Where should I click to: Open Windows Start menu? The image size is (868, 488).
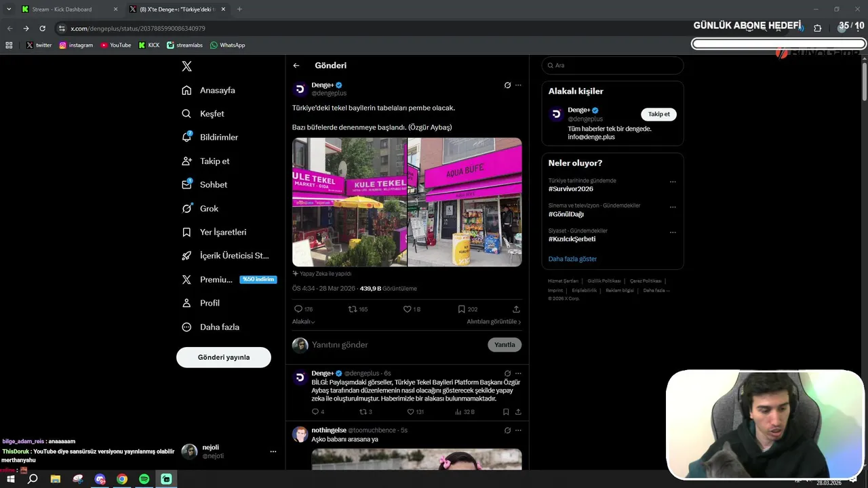tap(9, 479)
